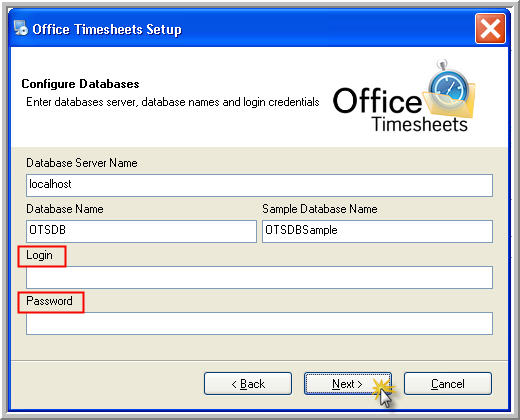
Task: Click the Database Server Name label
Action: (x=82, y=163)
